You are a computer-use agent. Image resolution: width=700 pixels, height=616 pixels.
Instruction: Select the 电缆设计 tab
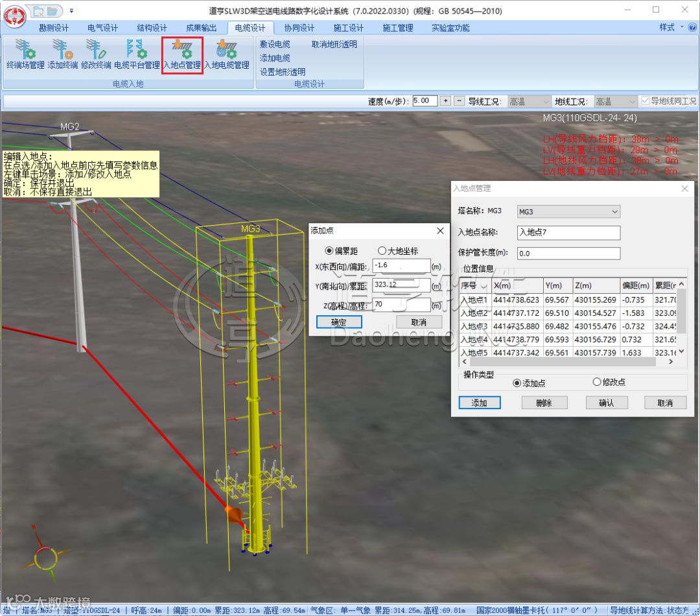point(250,28)
